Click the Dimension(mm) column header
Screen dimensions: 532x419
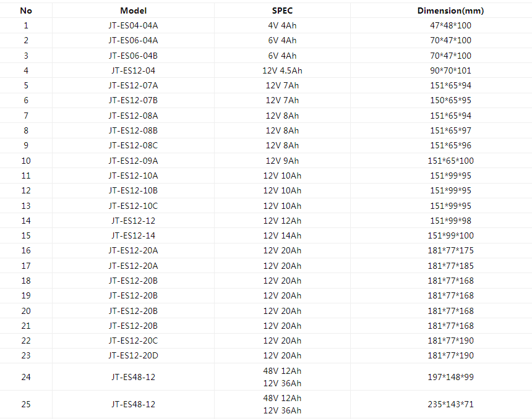point(450,11)
